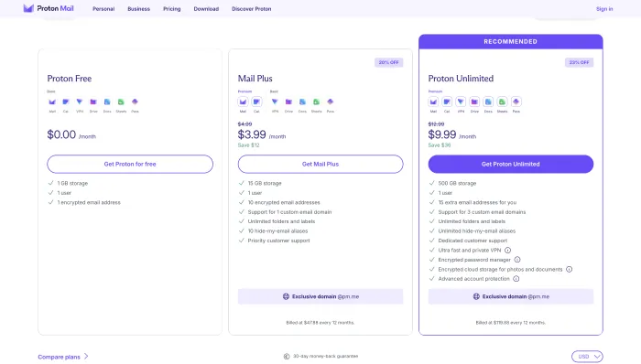
Task: Click Get Proton for free button
Action: pos(130,164)
